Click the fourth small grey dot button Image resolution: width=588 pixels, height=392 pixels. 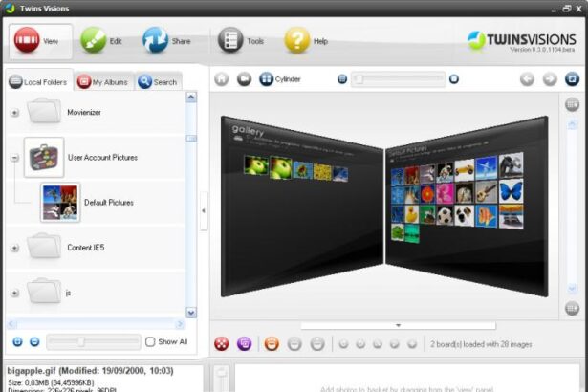[395, 344]
